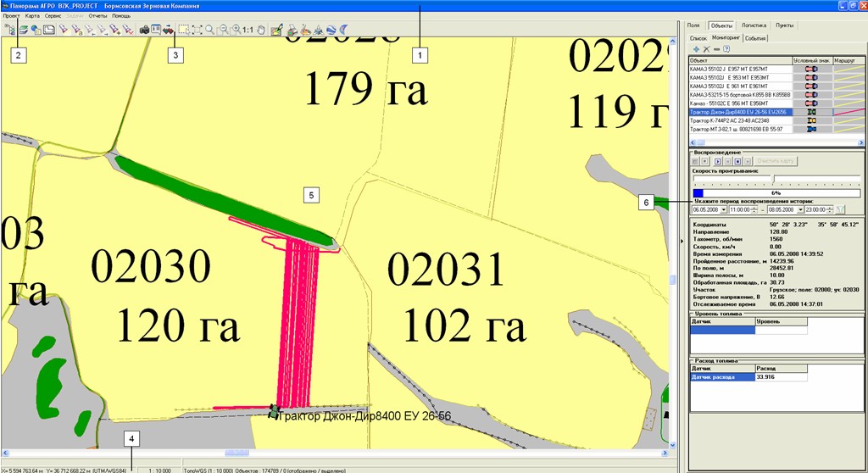Click the Очистить карту button

pos(776,160)
